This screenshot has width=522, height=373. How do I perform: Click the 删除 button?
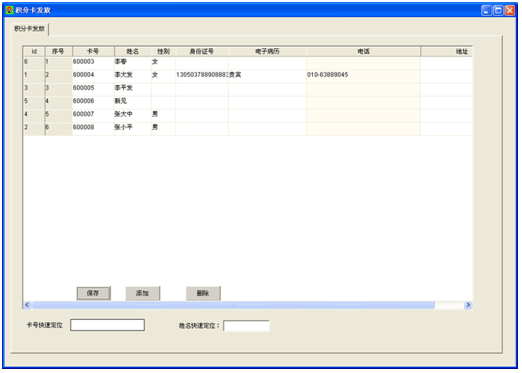click(x=203, y=293)
